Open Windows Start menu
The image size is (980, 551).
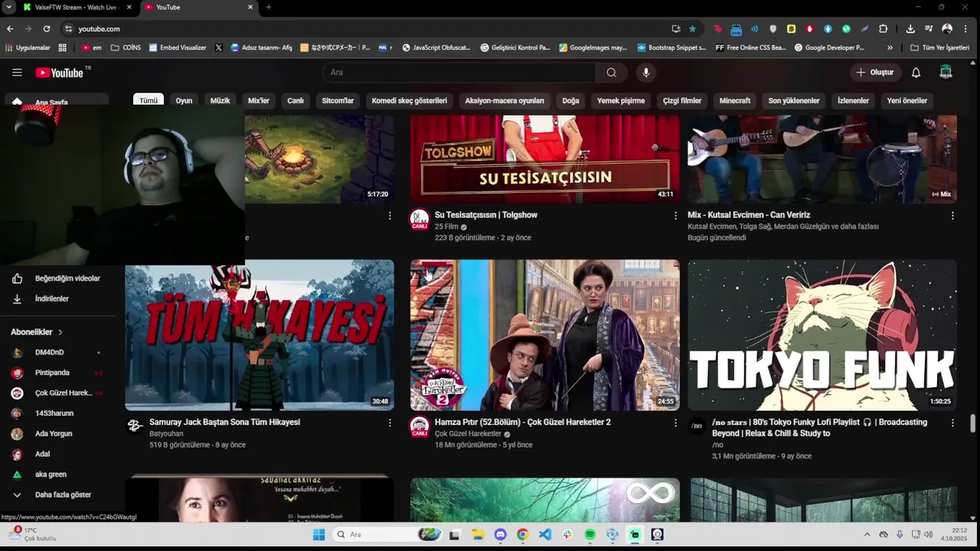click(318, 534)
